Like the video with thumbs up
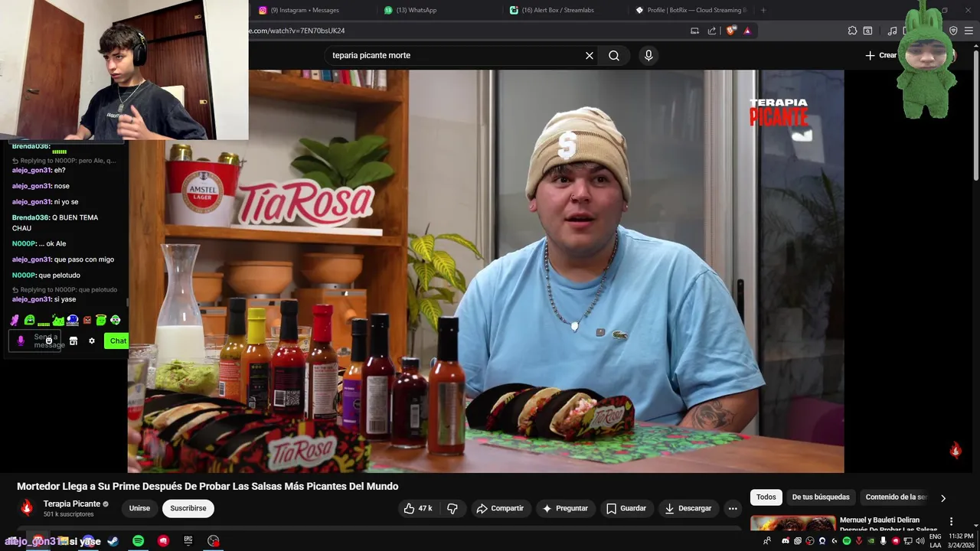The height and width of the screenshot is (551, 980). click(418, 508)
